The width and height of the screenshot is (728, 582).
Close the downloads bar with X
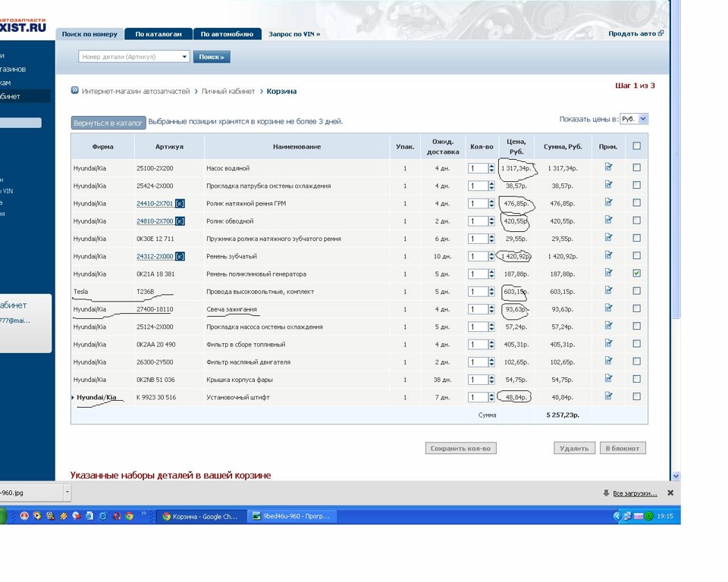670,493
